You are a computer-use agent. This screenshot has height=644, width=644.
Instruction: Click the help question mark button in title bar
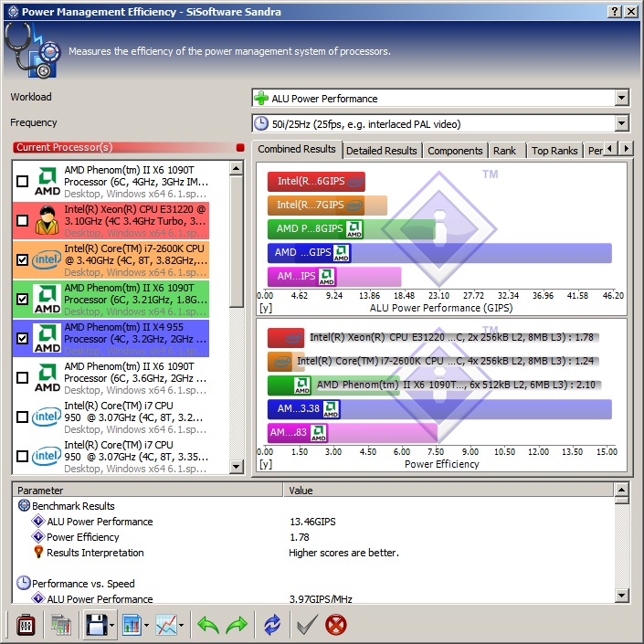click(x=615, y=12)
